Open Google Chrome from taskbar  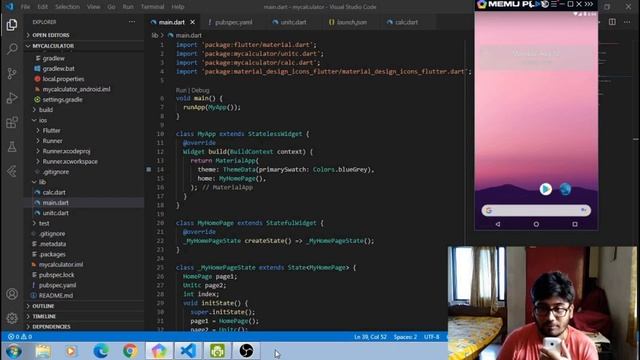tap(130, 351)
